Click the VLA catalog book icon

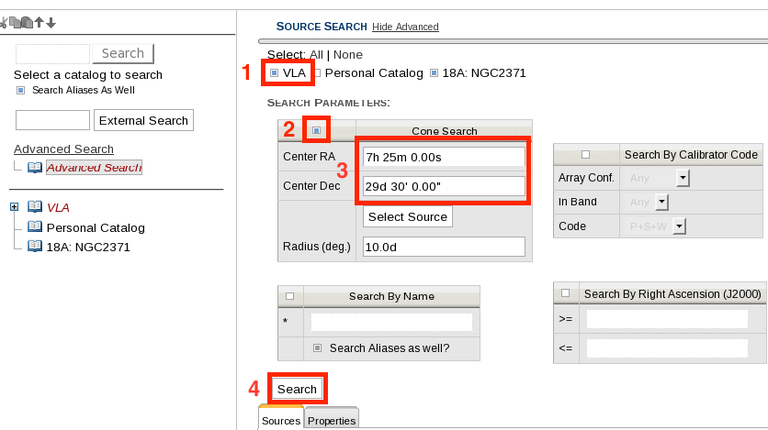pyautogui.click(x=35, y=207)
